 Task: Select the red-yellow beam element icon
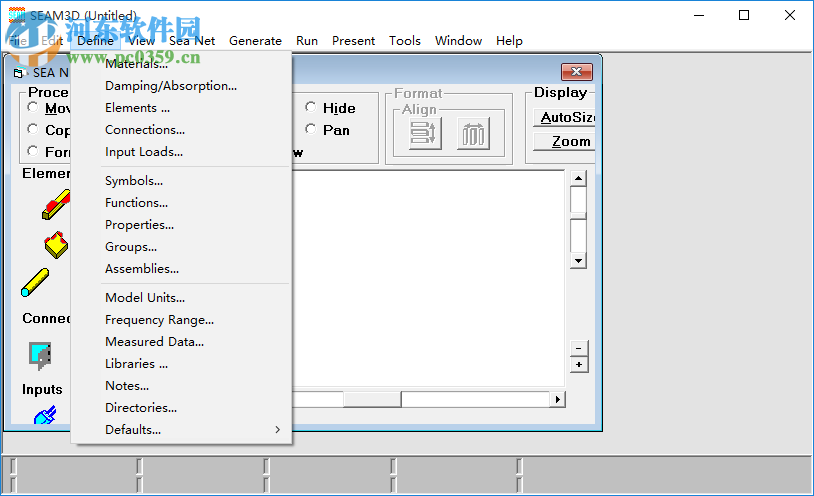(x=56, y=205)
